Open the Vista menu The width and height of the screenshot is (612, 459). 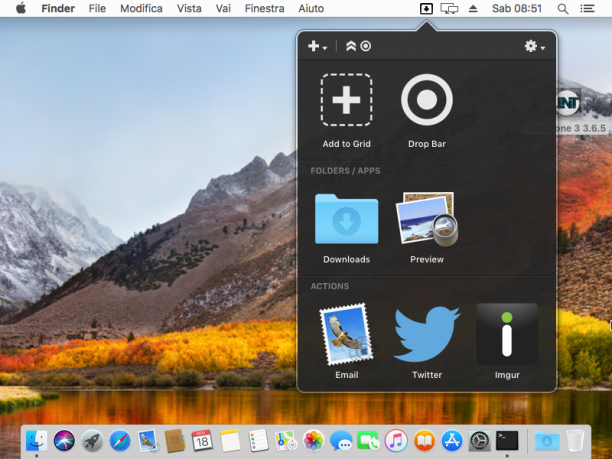pyautogui.click(x=189, y=8)
